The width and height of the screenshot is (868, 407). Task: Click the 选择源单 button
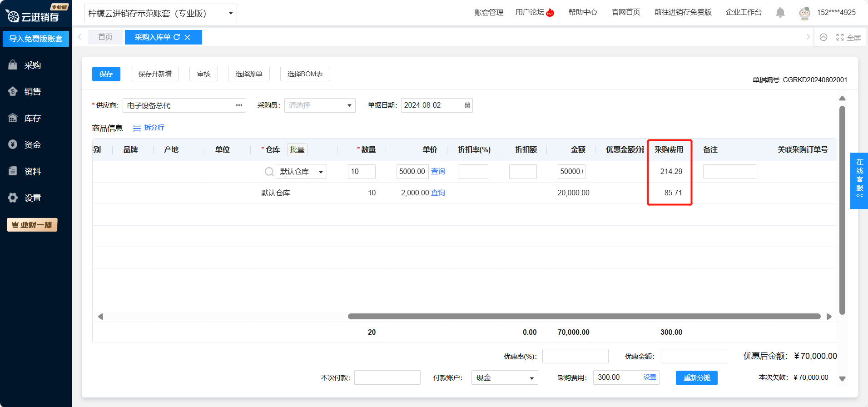(249, 74)
